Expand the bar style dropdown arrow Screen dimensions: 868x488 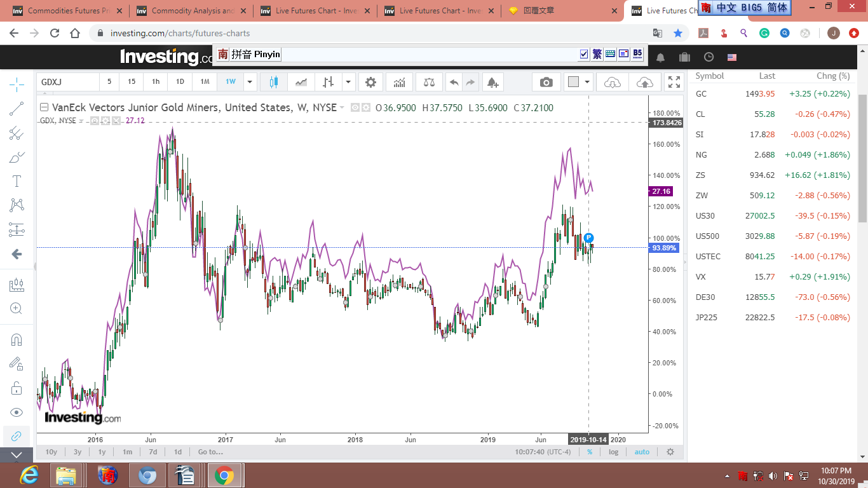(x=348, y=82)
